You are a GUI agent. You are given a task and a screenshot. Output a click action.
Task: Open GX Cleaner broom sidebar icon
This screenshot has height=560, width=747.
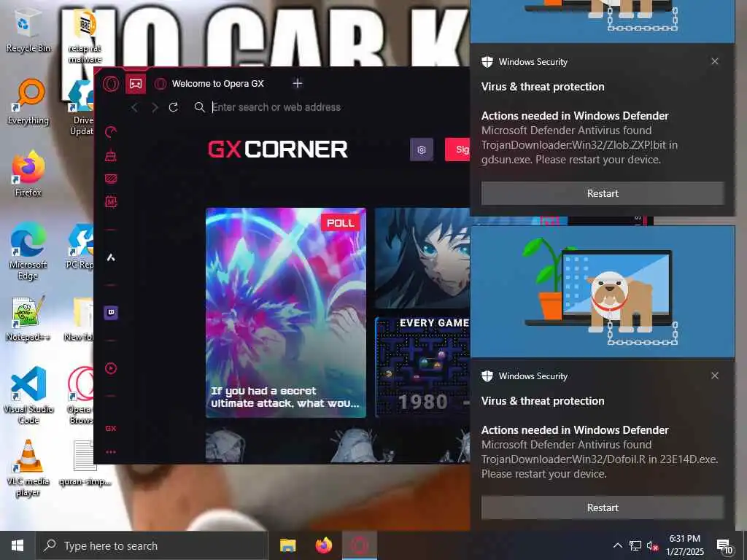(111, 155)
